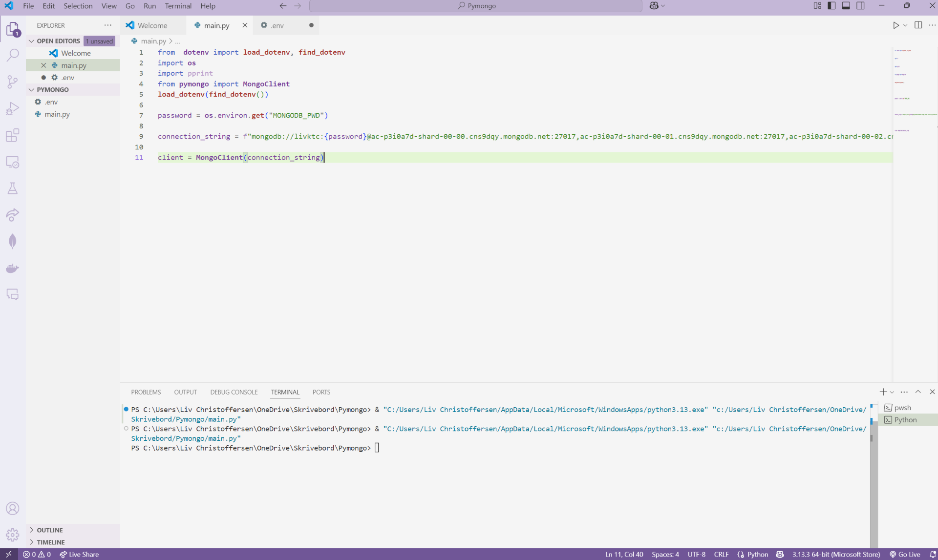Click Go Live in status bar
The height and width of the screenshot is (560, 938).
click(x=905, y=554)
